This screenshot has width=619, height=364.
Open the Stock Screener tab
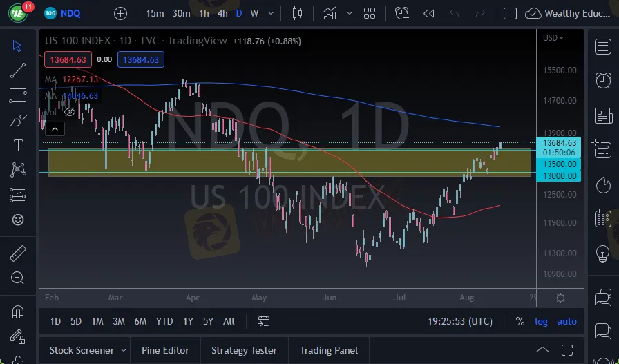pyautogui.click(x=82, y=350)
